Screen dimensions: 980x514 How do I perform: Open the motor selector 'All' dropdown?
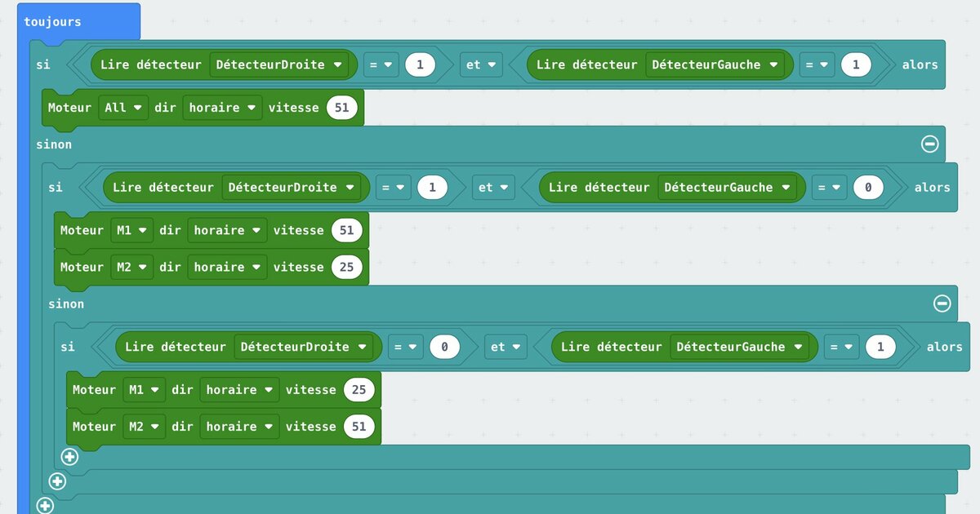pyautogui.click(x=123, y=107)
